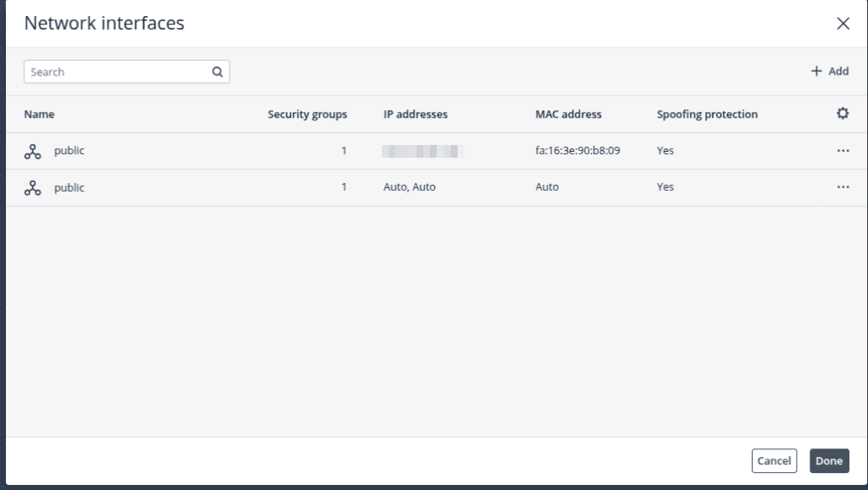
Task: Click IP addresses column header
Action: coord(415,114)
